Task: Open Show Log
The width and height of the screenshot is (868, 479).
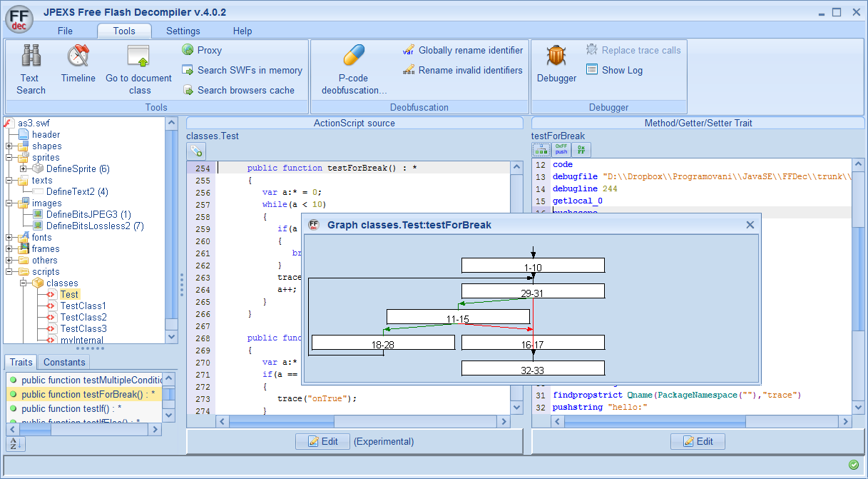Action: tap(615, 70)
